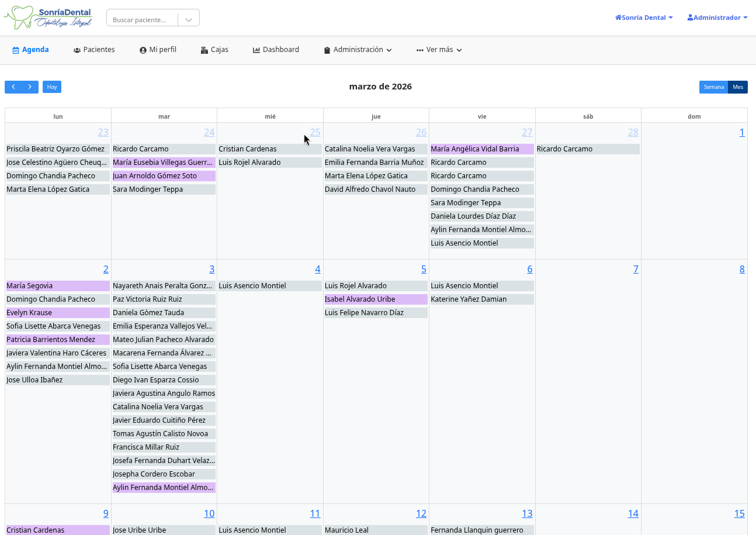The width and height of the screenshot is (756, 535).
Task: Open María Angélica Vidal Barria appointment
Action: click(x=482, y=149)
